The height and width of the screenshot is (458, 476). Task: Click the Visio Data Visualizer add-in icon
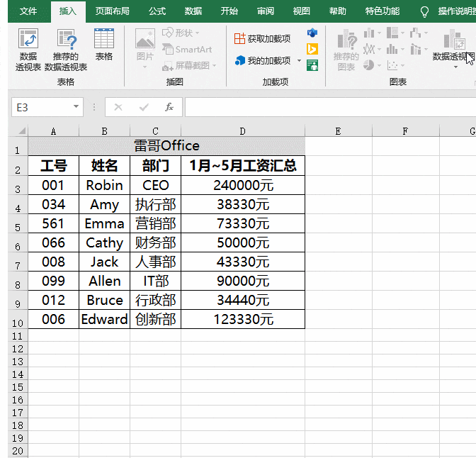coord(312,32)
